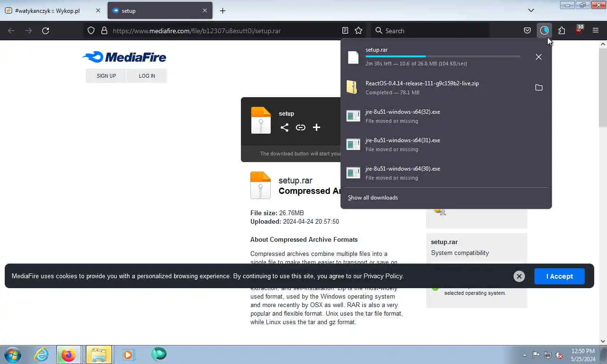Viewport: 607px width, 364px height.
Task: Click the MediaFire logo
Action: point(124,57)
